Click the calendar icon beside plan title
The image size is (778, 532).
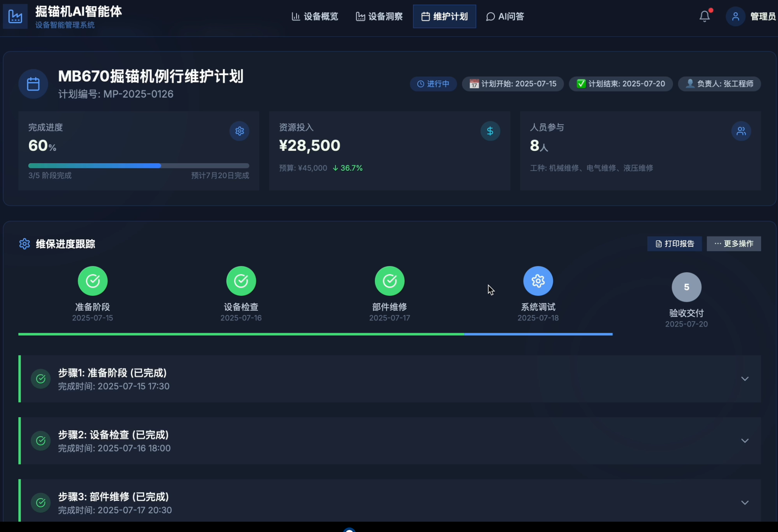33,84
